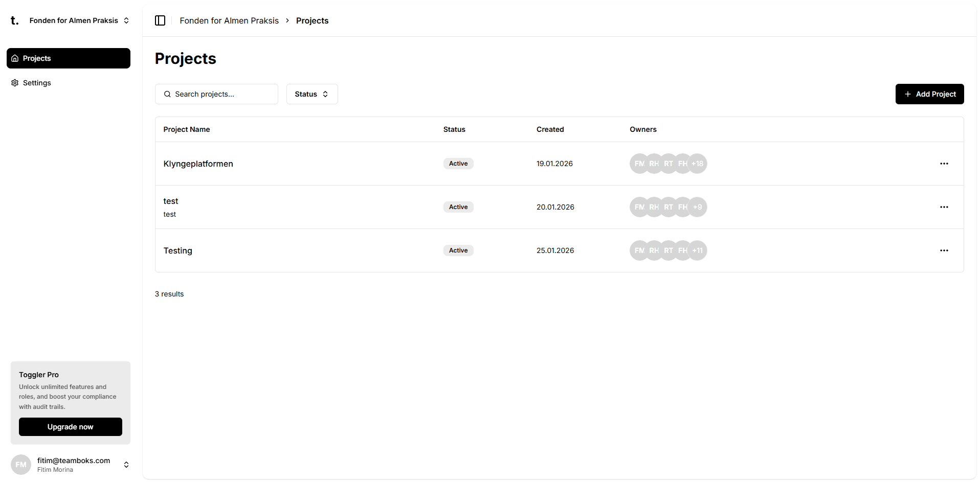This screenshot has width=980, height=482.
Task: Click the +18 owners badge on Klyngeplatformen
Action: click(x=698, y=164)
